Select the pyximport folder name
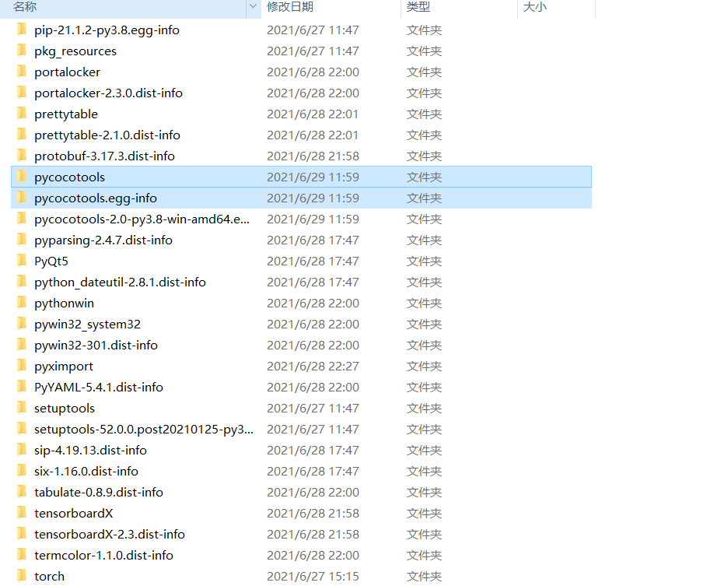 [x=64, y=367]
